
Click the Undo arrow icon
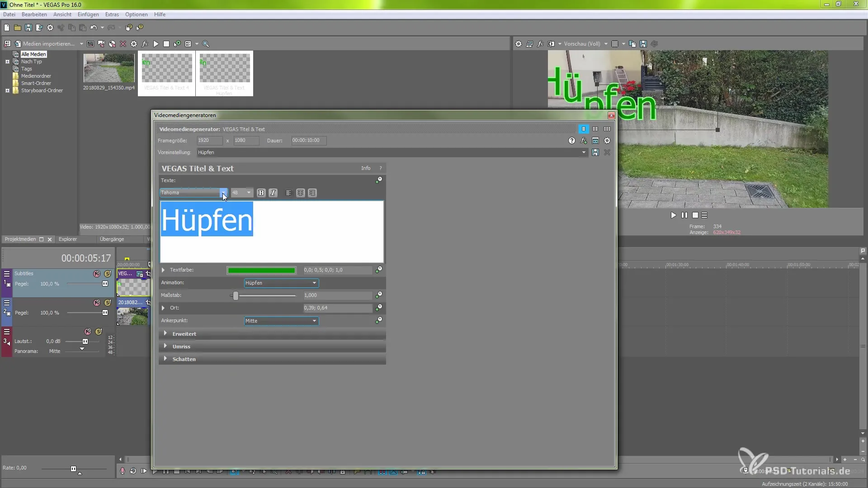94,28
